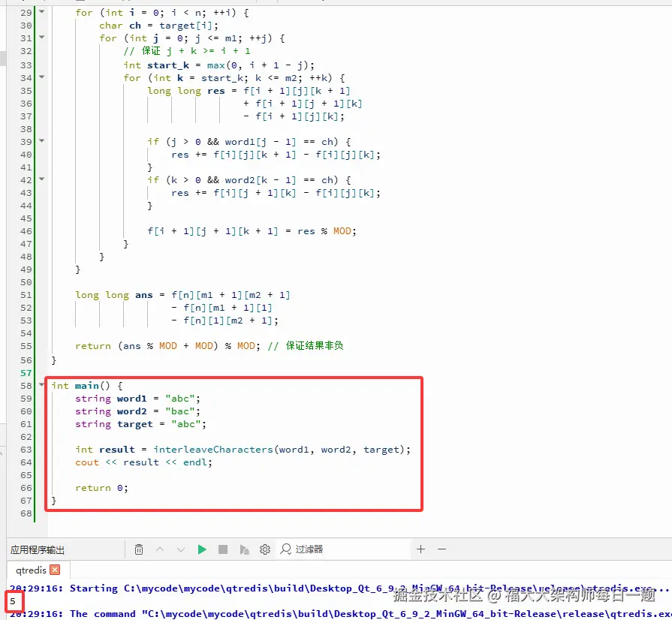Close the qtredis output tab

[55, 570]
